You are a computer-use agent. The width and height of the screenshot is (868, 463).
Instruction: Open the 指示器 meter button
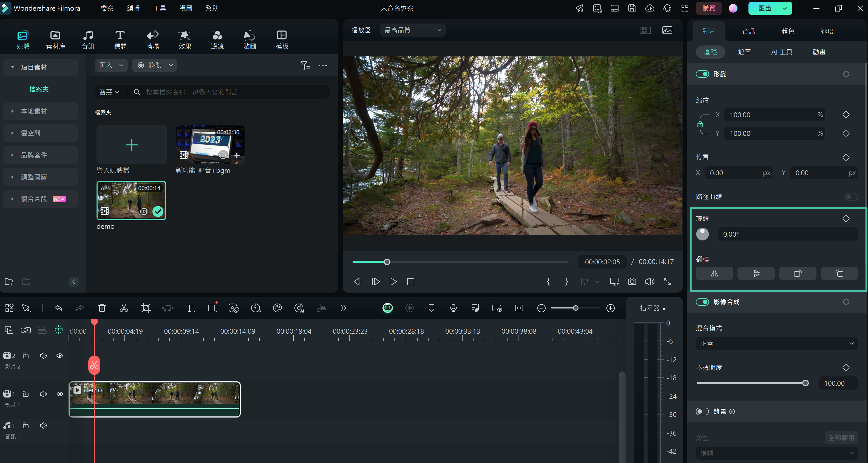(x=653, y=308)
